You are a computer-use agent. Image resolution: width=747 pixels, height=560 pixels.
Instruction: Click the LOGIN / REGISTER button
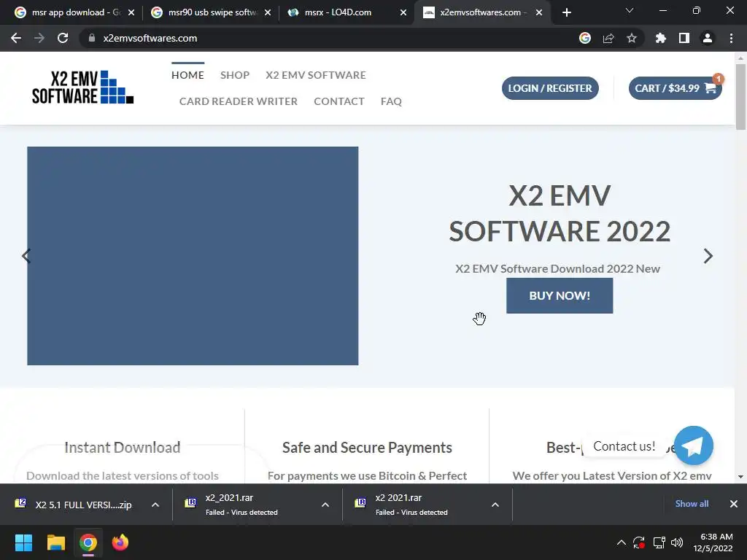[x=550, y=88]
